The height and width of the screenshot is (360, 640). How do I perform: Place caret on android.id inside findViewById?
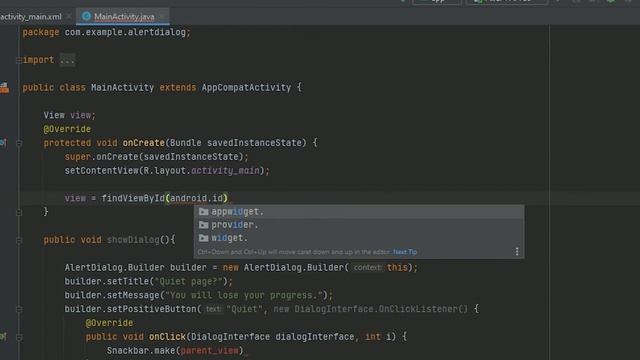[196, 198]
